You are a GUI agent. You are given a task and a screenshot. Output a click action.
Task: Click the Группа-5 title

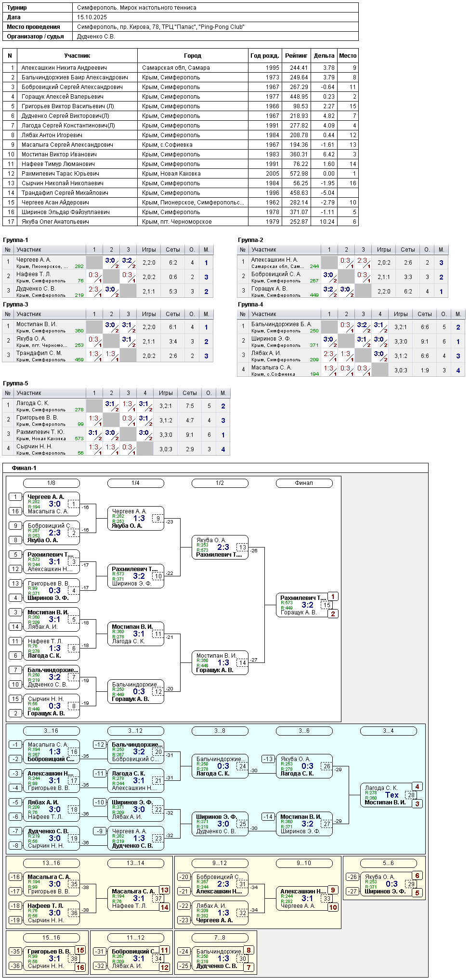(x=15, y=383)
